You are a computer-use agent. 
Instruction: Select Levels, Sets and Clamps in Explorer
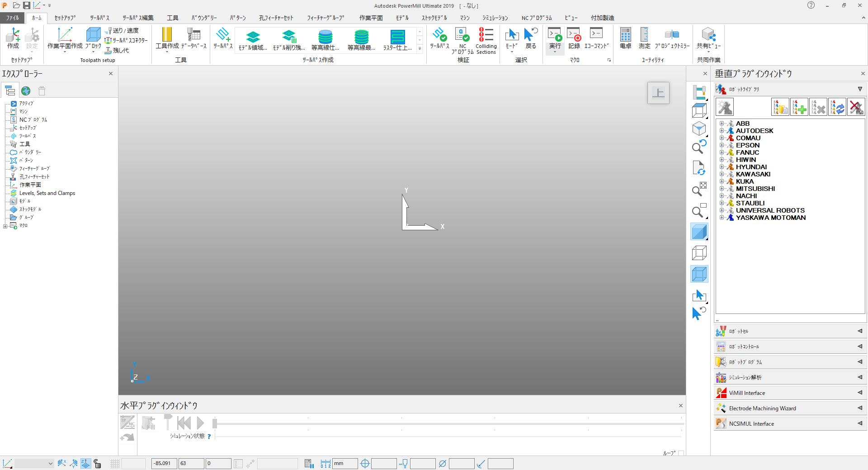click(47, 193)
